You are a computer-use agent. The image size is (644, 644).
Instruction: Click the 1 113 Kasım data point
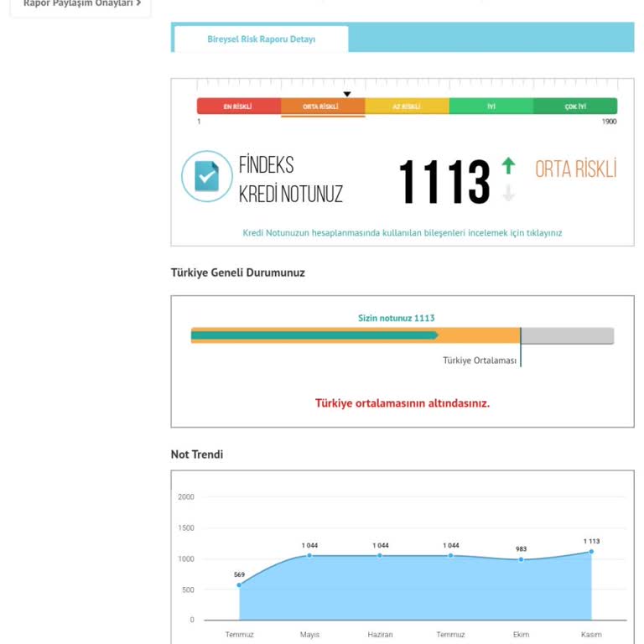click(x=591, y=552)
